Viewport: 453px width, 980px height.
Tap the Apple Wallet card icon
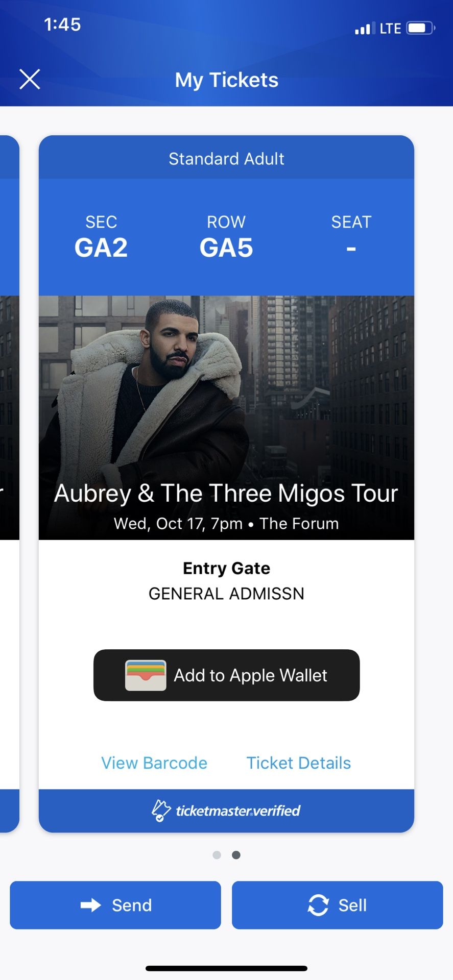point(146,675)
